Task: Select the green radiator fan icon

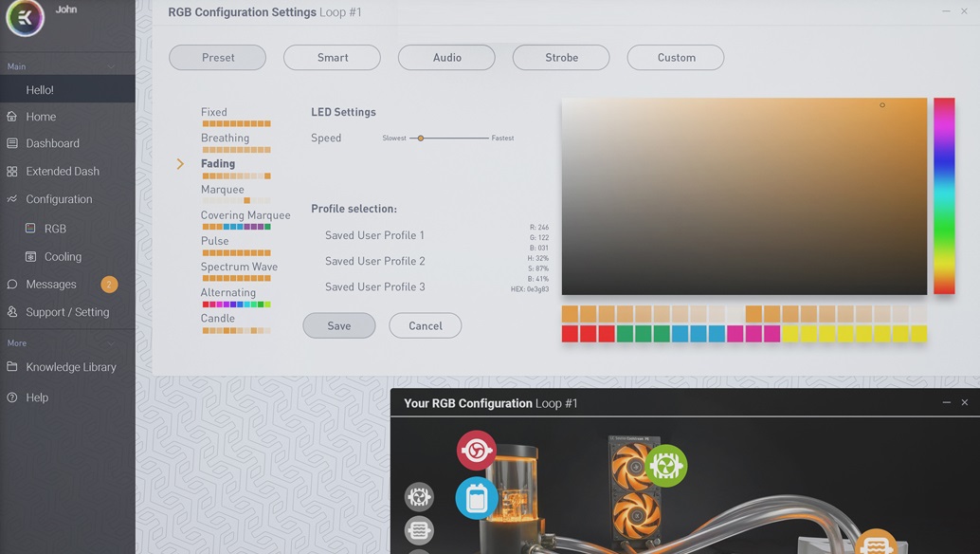Action: pos(666,466)
